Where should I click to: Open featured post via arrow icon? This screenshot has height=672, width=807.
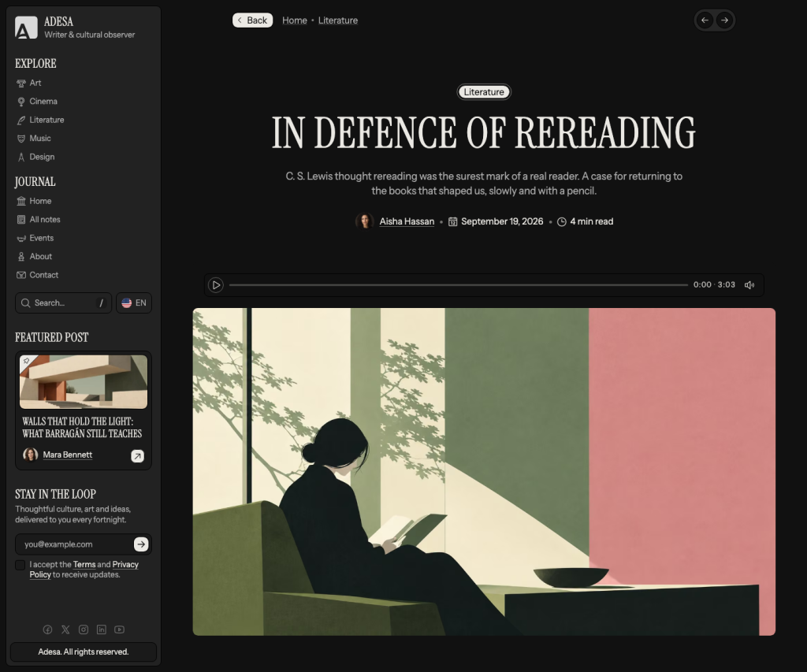(137, 456)
